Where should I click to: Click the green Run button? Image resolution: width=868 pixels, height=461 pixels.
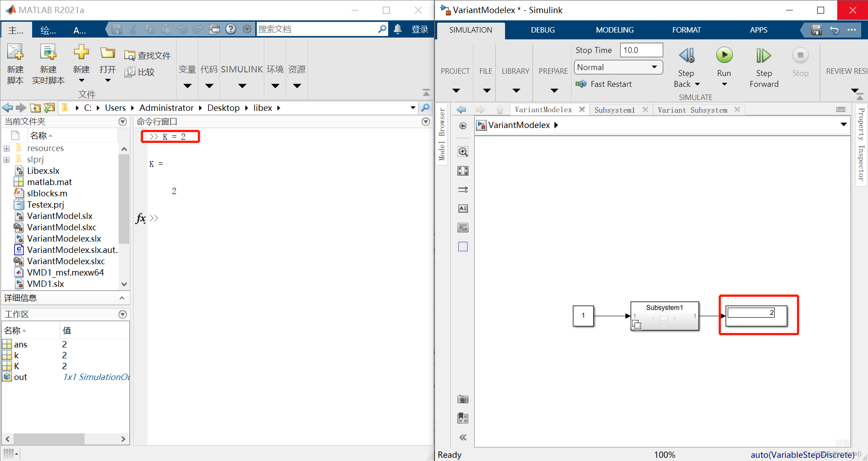(x=724, y=55)
